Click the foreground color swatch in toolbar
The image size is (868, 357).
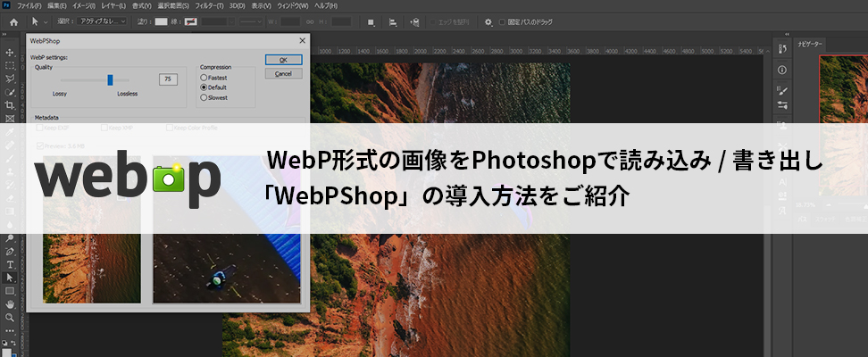point(6,353)
